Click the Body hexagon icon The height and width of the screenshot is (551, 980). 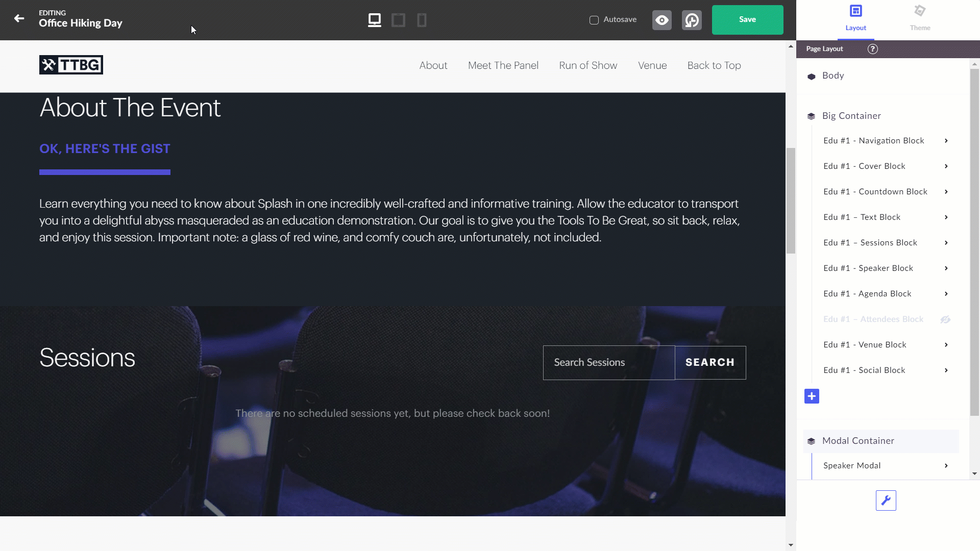[x=811, y=77]
